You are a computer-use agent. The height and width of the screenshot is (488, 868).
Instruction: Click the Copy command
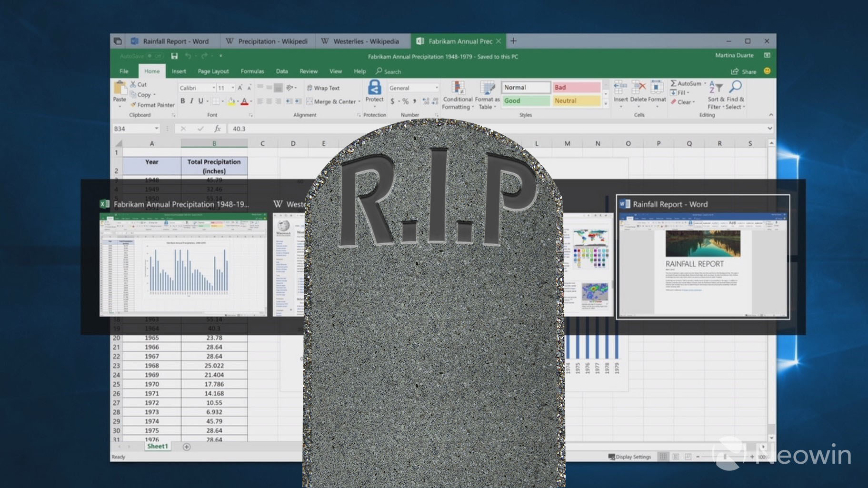143,95
